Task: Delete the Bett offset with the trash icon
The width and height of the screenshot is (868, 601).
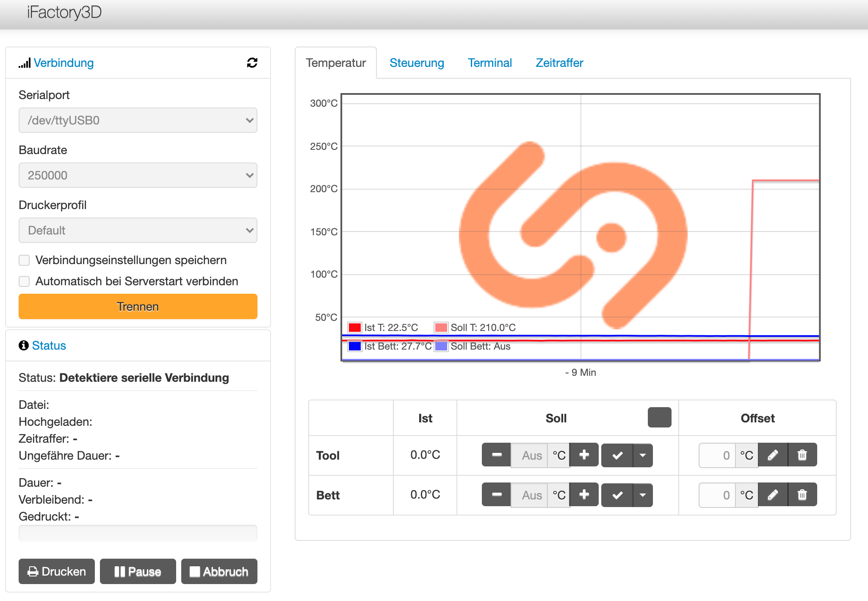Action: click(802, 495)
